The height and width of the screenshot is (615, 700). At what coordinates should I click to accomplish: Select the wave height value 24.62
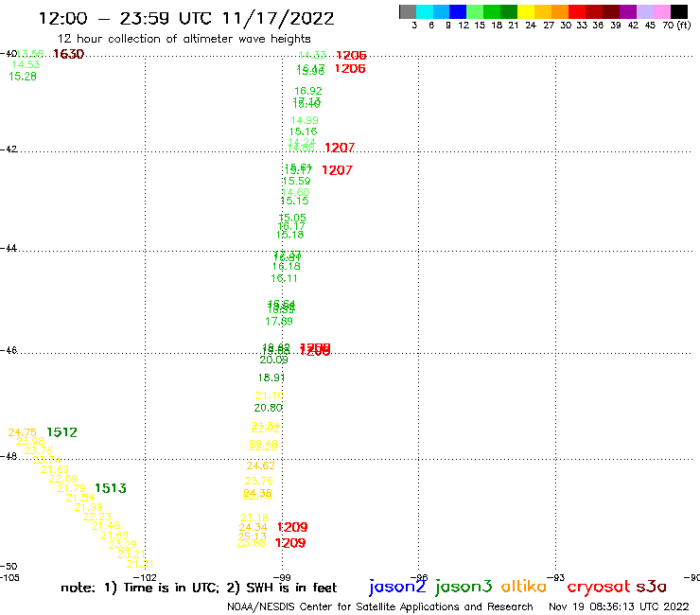coord(261,466)
